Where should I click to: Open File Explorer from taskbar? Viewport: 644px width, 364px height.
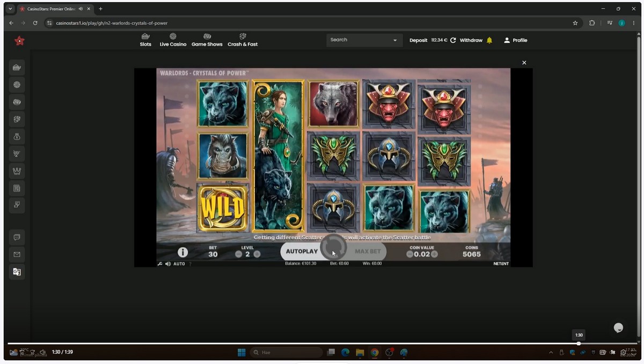[x=360, y=352]
